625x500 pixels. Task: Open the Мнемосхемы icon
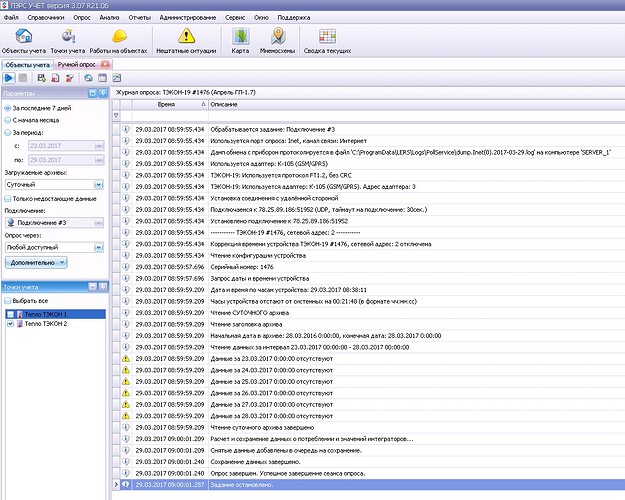278,36
